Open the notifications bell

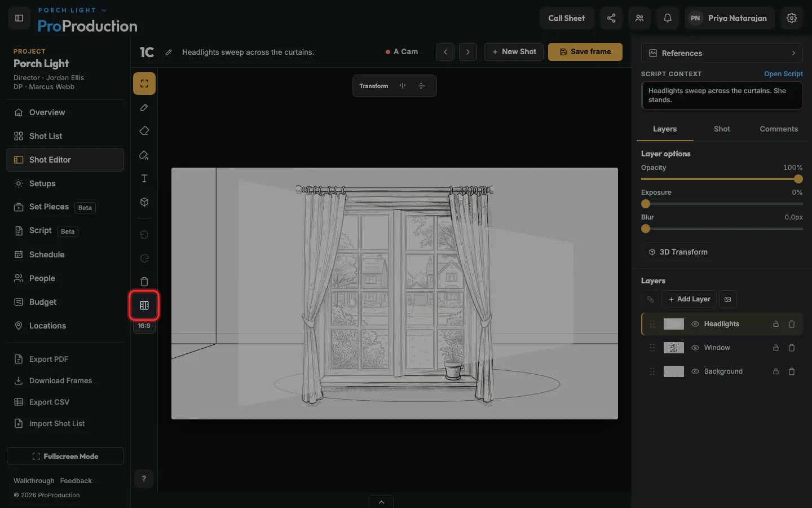click(x=668, y=18)
